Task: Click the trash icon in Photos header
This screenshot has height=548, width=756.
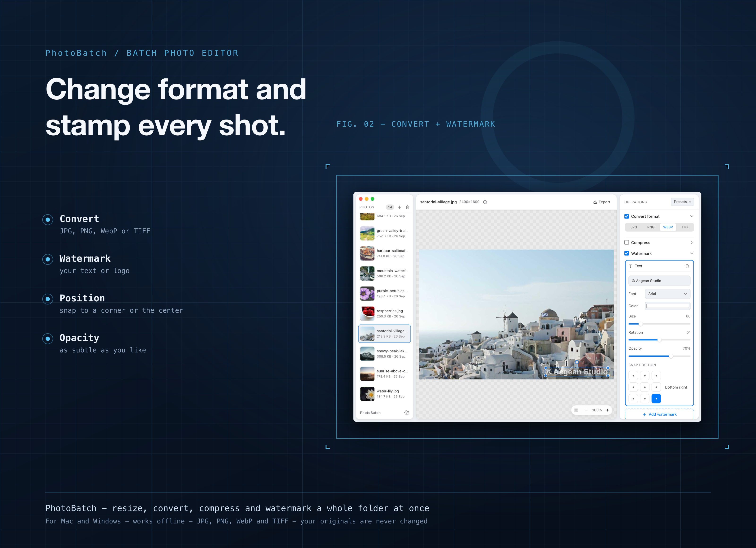Action: point(408,207)
